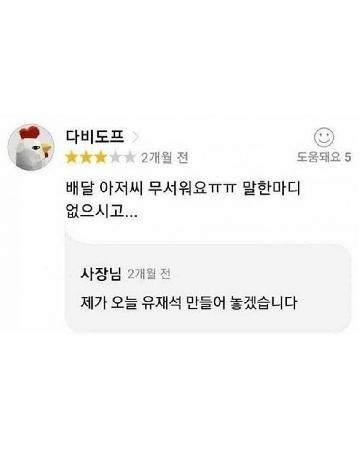Viewport: 360px width, 449px height.
Task: Click the 놓겠습니다 word in the owner reply
Action: (263, 303)
